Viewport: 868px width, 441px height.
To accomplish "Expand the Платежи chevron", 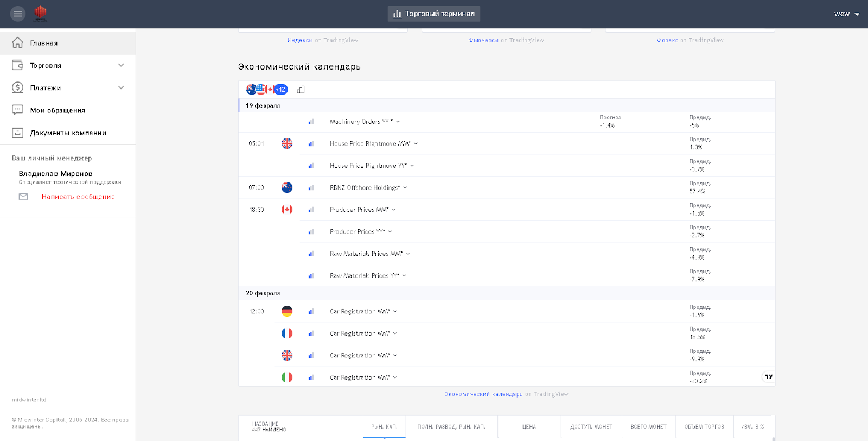I will [121, 87].
